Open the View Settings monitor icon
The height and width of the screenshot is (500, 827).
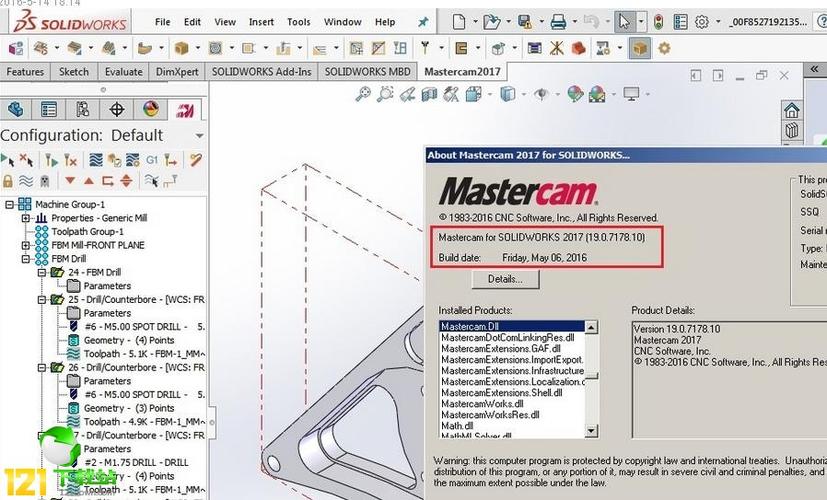tap(631, 94)
